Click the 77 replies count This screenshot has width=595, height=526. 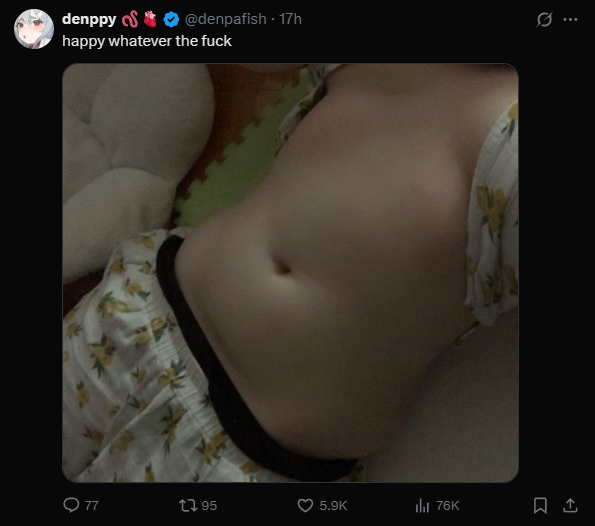(91, 506)
